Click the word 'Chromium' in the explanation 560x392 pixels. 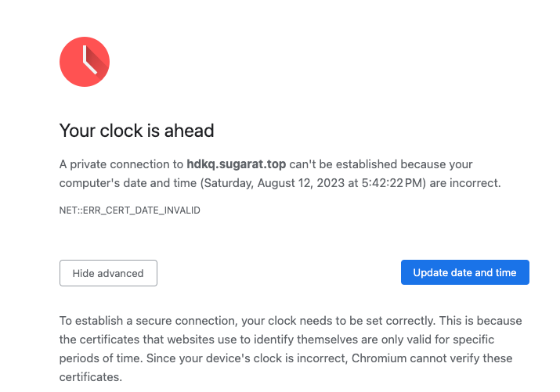pyautogui.click(x=379, y=358)
